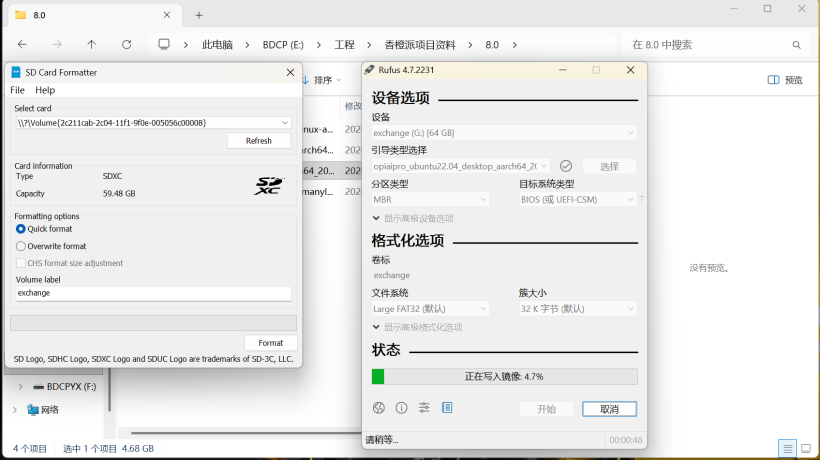Click the 8.0 breadcrumb segment

pyautogui.click(x=492, y=45)
